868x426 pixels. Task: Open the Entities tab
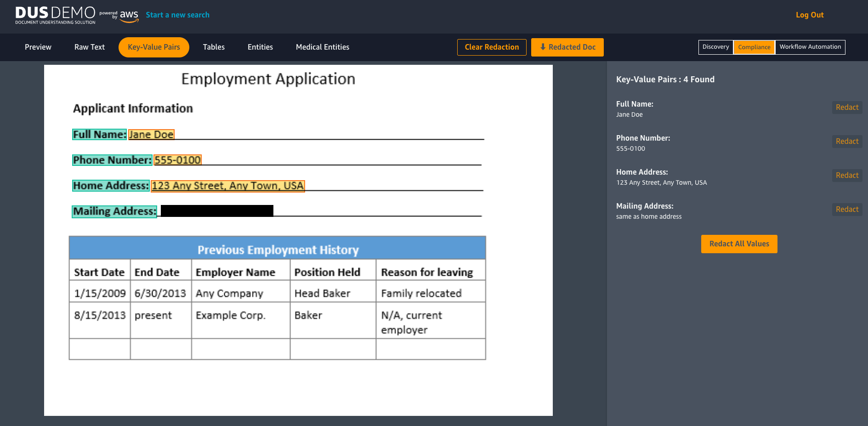click(x=260, y=47)
